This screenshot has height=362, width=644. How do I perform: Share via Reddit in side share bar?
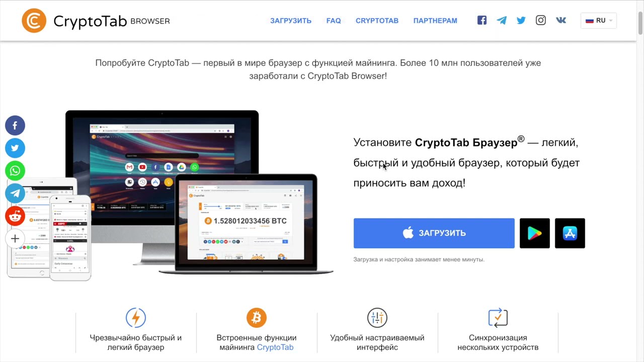click(x=15, y=216)
